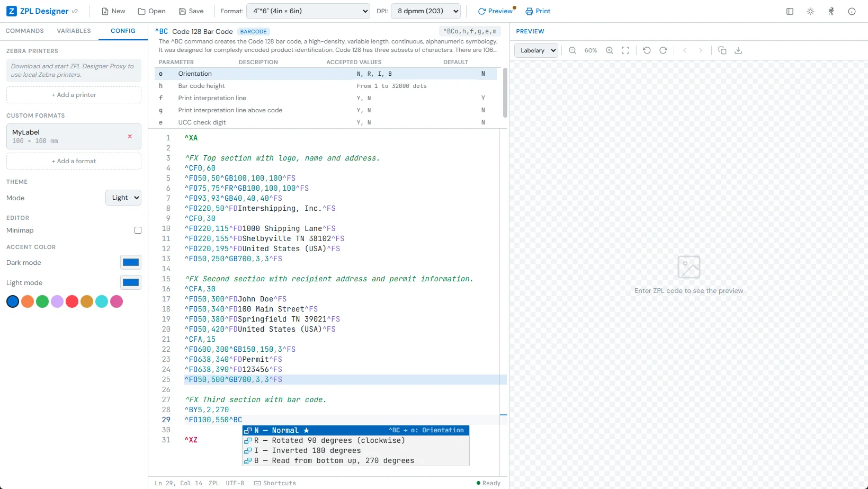The width and height of the screenshot is (868, 489).
Task: Add a new printer
Action: pos(74,94)
